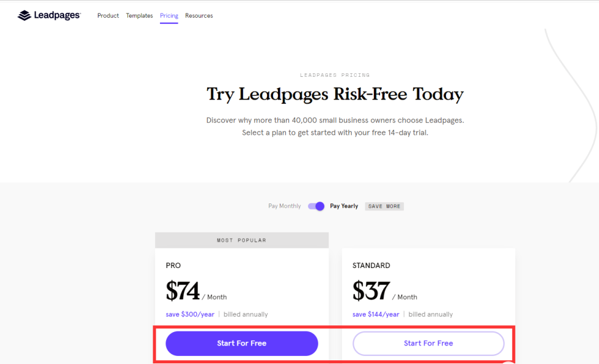Click the PRO plan title
599x364 pixels.
coord(173,266)
